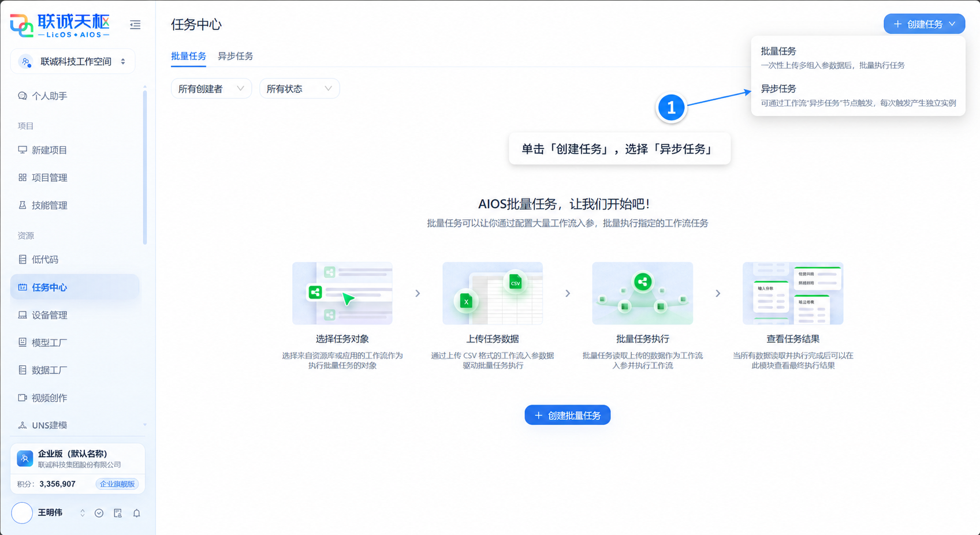This screenshot has height=535, width=980.
Task: Click the 联诚科技集团股份有限公司 company name
Action: (x=80, y=465)
